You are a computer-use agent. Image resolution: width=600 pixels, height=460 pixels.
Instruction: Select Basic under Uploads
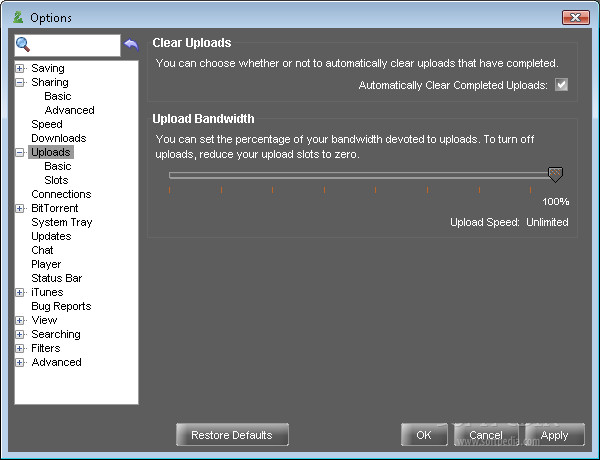click(x=58, y=166)
